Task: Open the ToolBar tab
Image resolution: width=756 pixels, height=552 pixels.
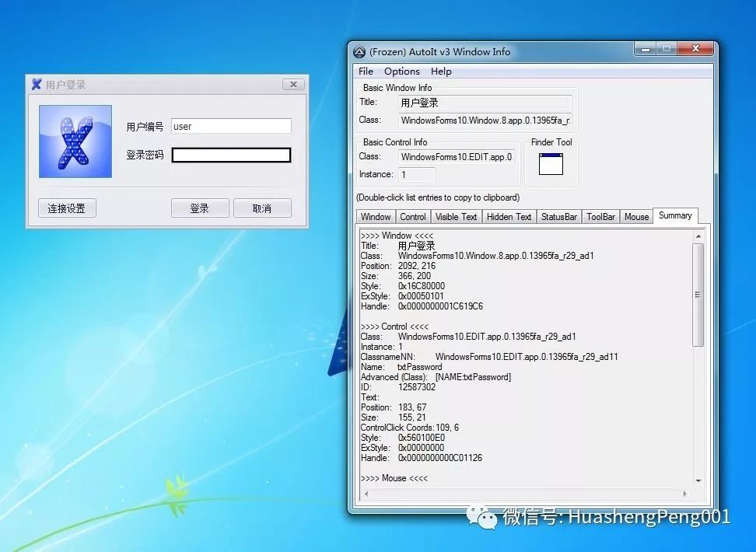Action: (x=600, y=217)
